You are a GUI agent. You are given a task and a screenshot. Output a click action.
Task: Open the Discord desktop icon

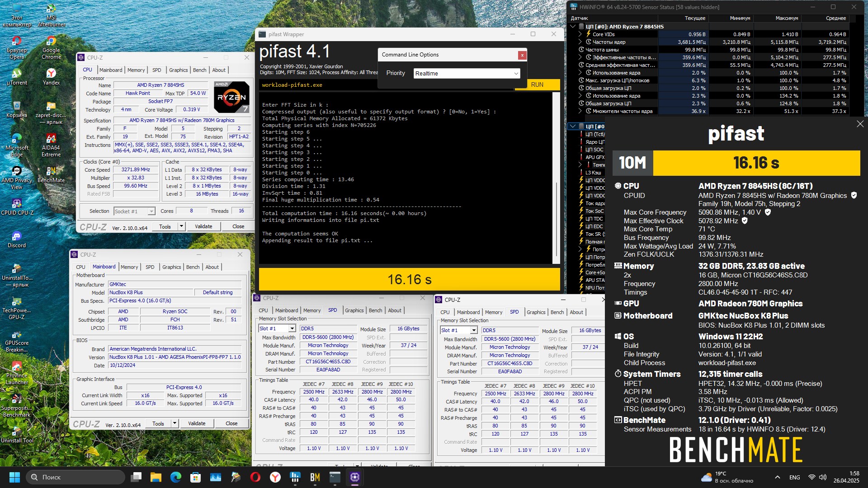pyautogui.click(x=17, y=239)
